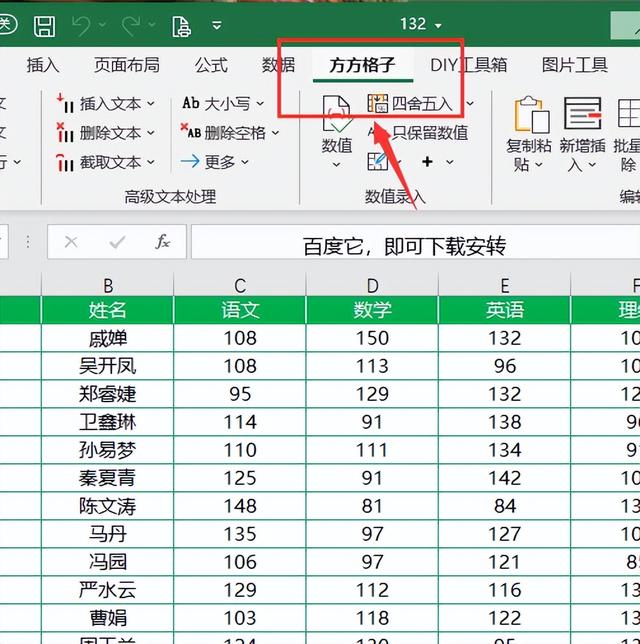Switch to the 数据 tab
640x644 pixels.
point(279,65)
